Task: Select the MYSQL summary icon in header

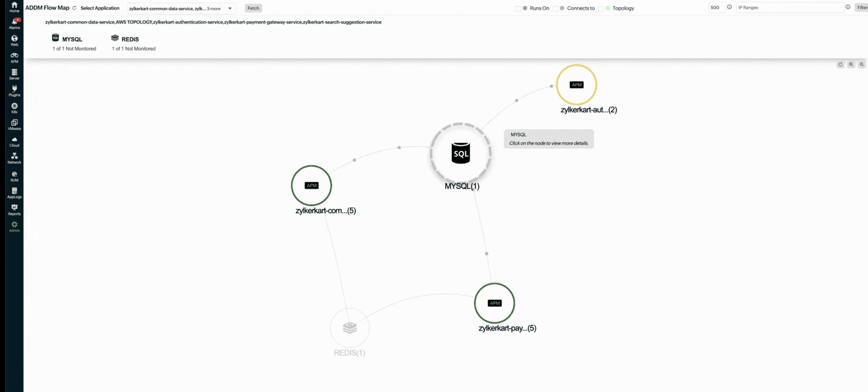Action: click(x=56, y=38)
